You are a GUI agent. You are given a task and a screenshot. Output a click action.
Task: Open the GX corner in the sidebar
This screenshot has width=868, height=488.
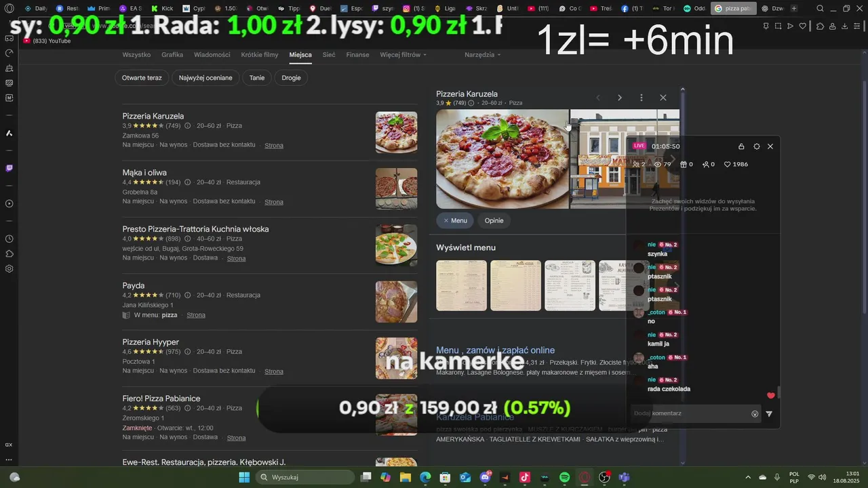coord(9,445)
